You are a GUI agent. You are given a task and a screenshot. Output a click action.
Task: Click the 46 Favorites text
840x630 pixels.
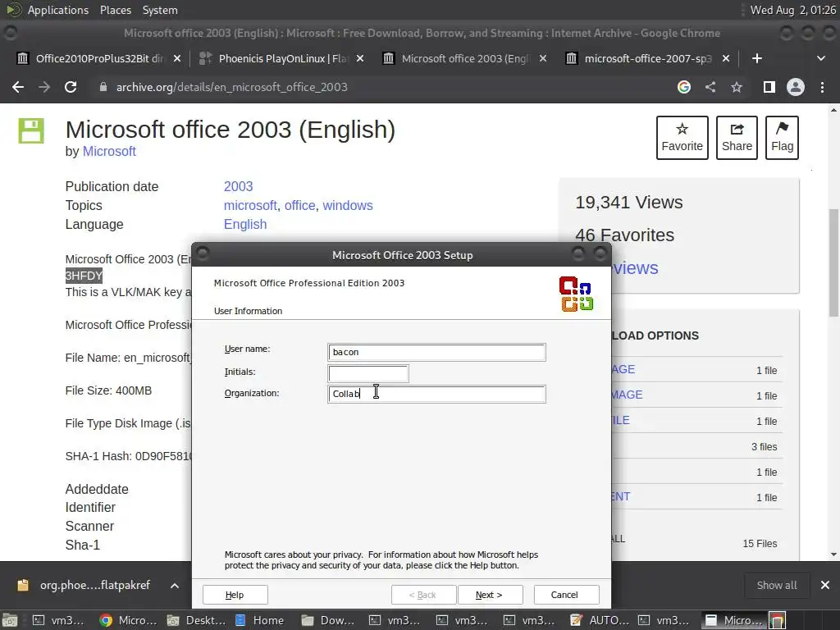coord(624,235)
